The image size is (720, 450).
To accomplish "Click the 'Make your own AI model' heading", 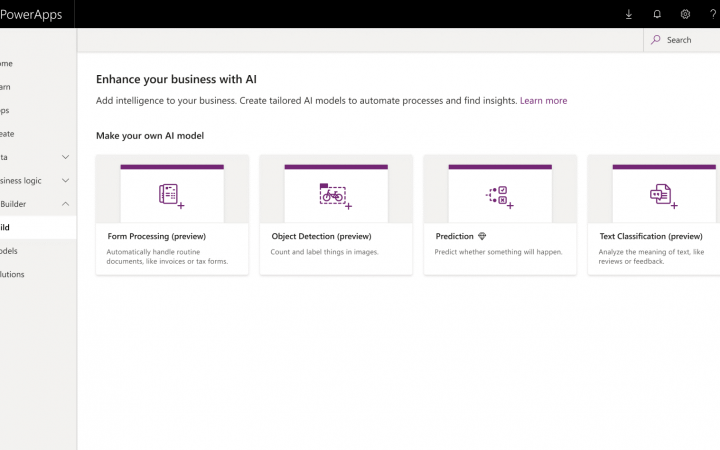I will (150, 135).
